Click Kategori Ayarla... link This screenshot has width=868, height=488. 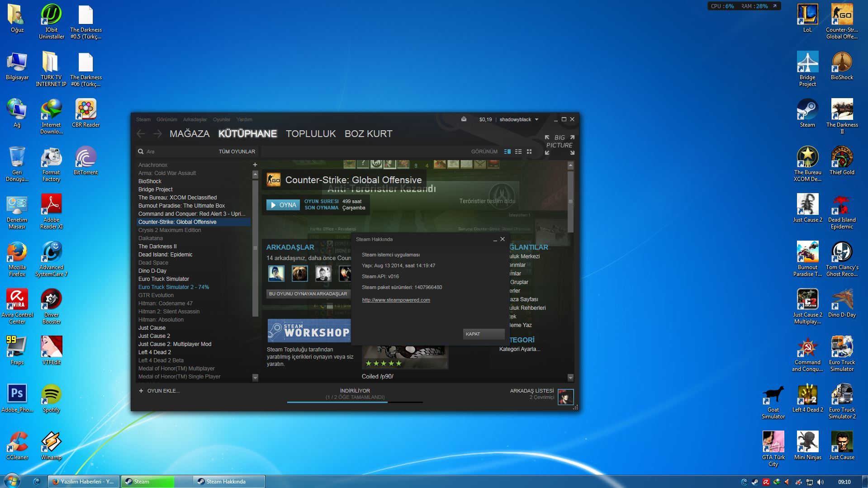[x=520, y=349]
